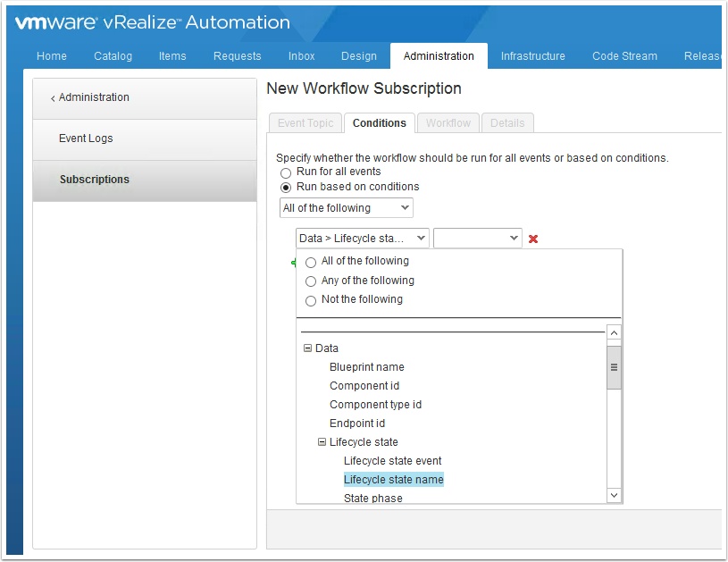Select the Conditions wizard tab
The width and height of the screenshot is (728, 562).
(380, 123)
